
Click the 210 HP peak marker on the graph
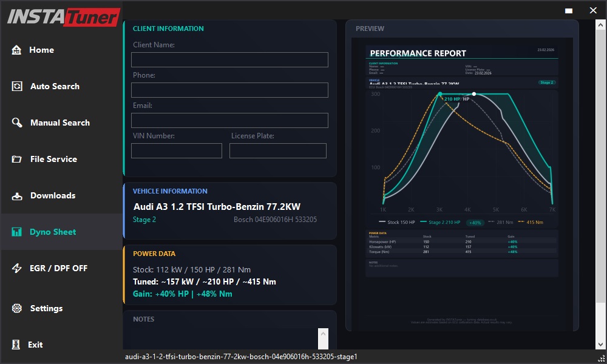pos(439,95)
